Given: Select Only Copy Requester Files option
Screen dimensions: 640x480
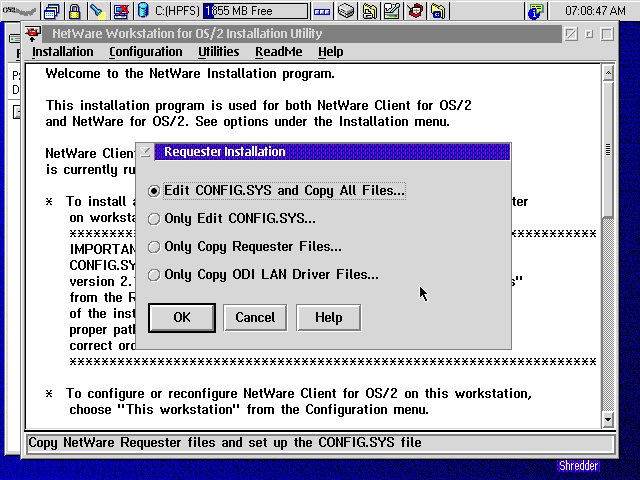Looking at the screenshot, I should (245, 247).
